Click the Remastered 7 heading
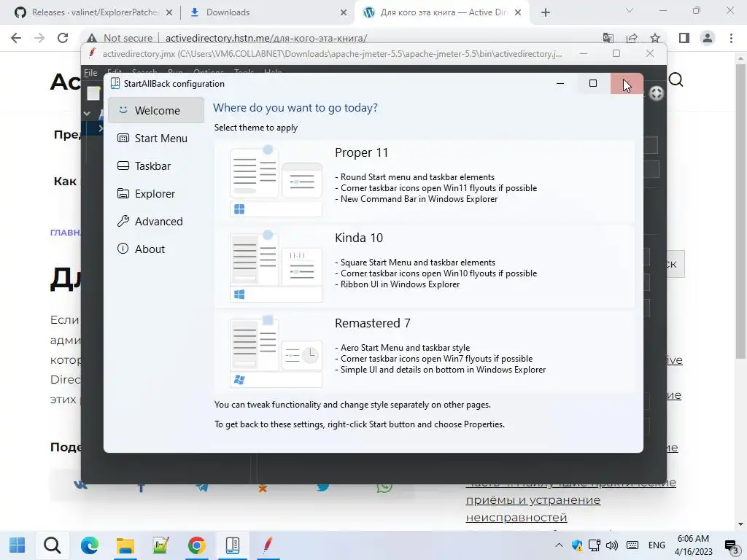The width and height of the screenshot is (747, 560). coord(373,323)
